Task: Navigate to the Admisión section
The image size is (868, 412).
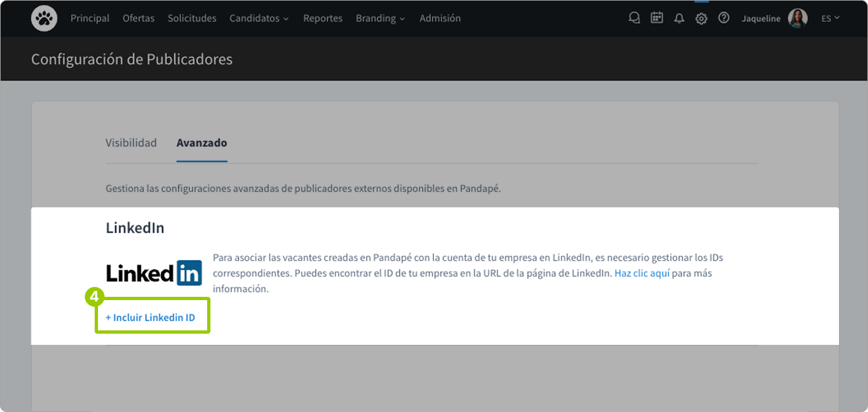Action: (x=440, y=18)
